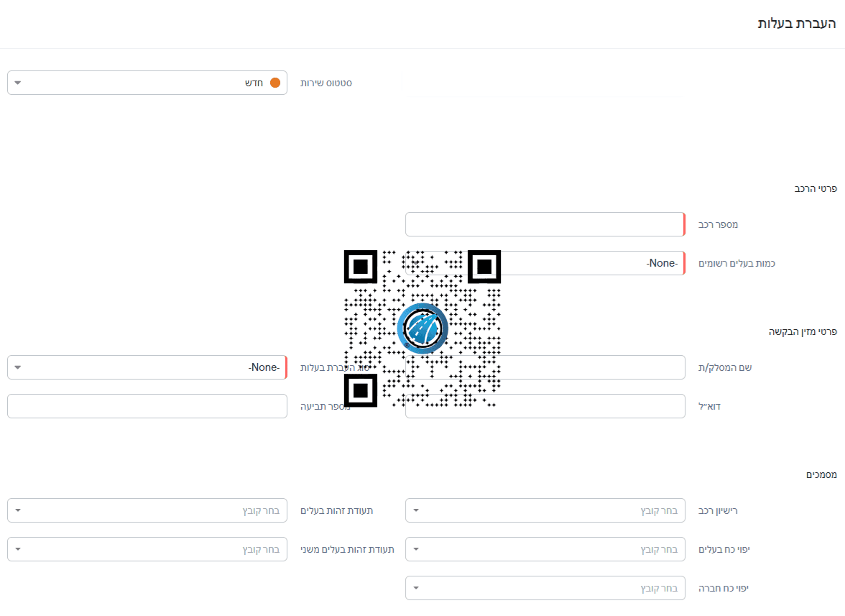Click the פרטי הרכב section heading
This screenshot has width=845, height=616.
816,188
